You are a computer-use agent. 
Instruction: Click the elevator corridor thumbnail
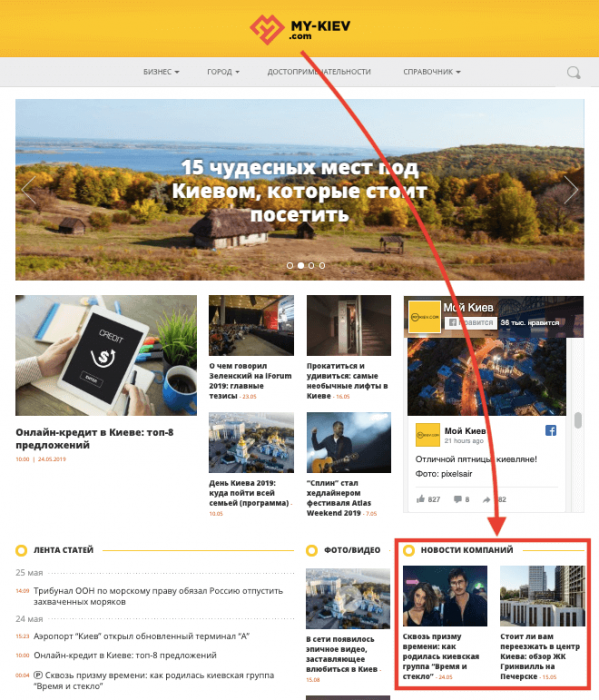(349, 325)
